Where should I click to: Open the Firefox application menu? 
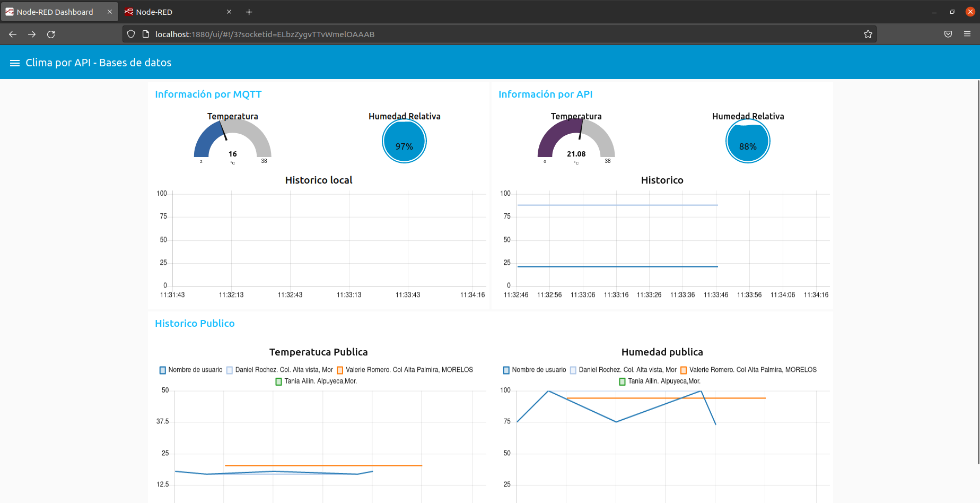tap(967, 34)
